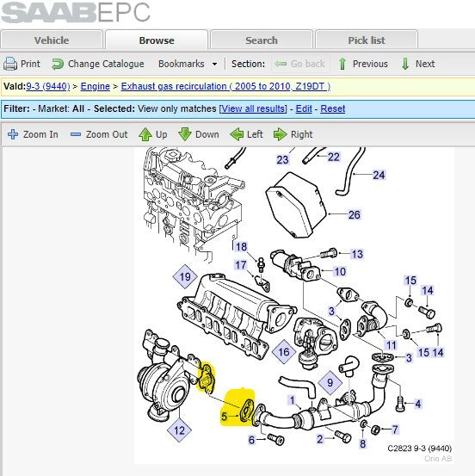Select part number 11 callout
Viewport: 475px width, 476px height.
point(391,345)
